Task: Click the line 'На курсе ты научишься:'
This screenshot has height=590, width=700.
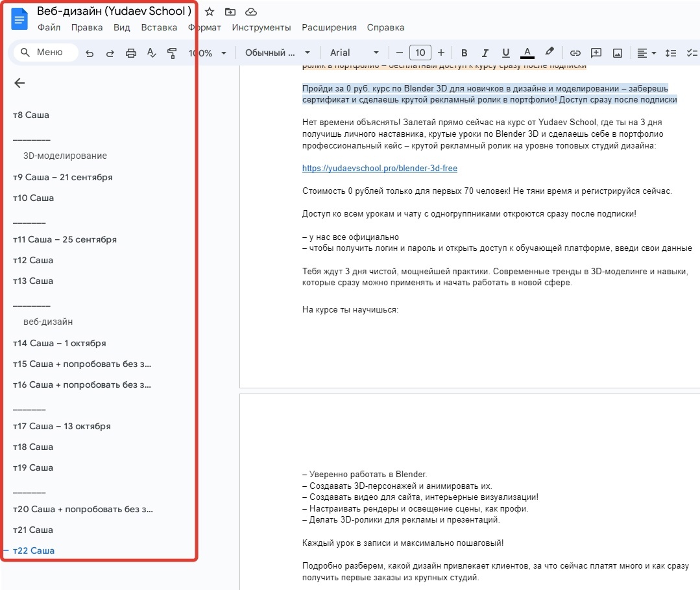Action: pos(350,310)
